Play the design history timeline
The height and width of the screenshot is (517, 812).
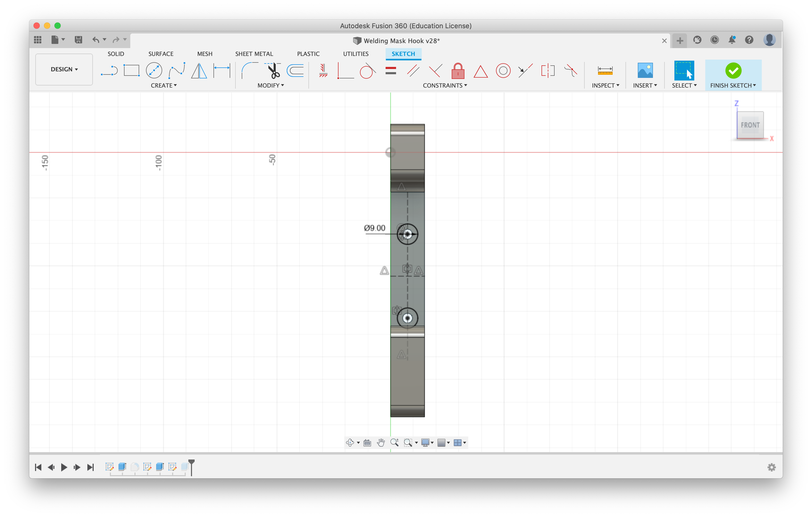[64, 467]
